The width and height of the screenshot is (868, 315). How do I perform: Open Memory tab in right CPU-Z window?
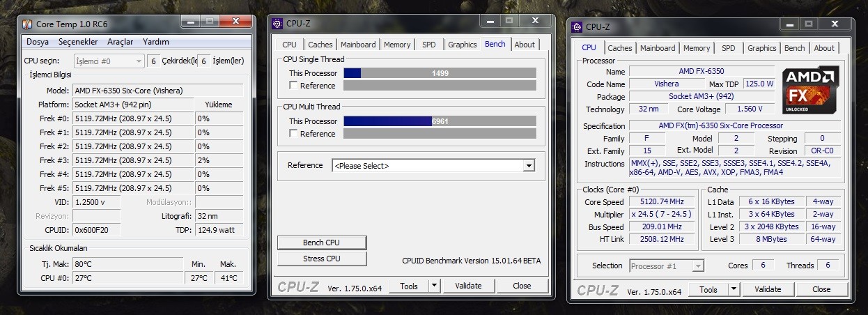pyautogui.click(x=697, y=48)
